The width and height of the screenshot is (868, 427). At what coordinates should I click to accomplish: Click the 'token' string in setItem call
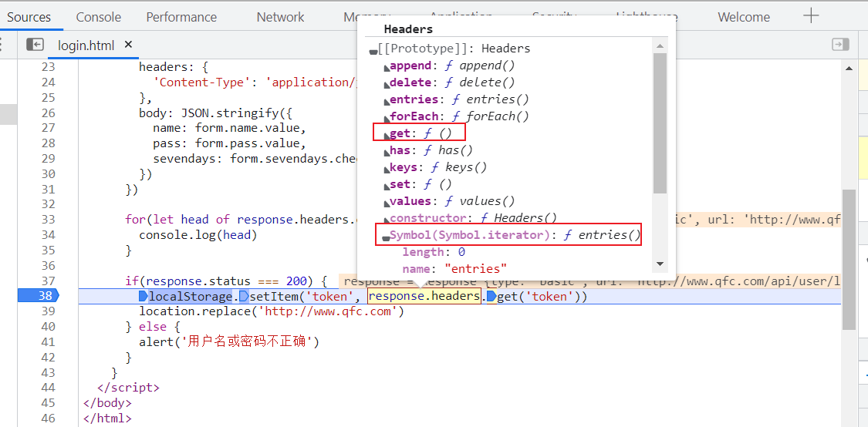coord(329,297)
